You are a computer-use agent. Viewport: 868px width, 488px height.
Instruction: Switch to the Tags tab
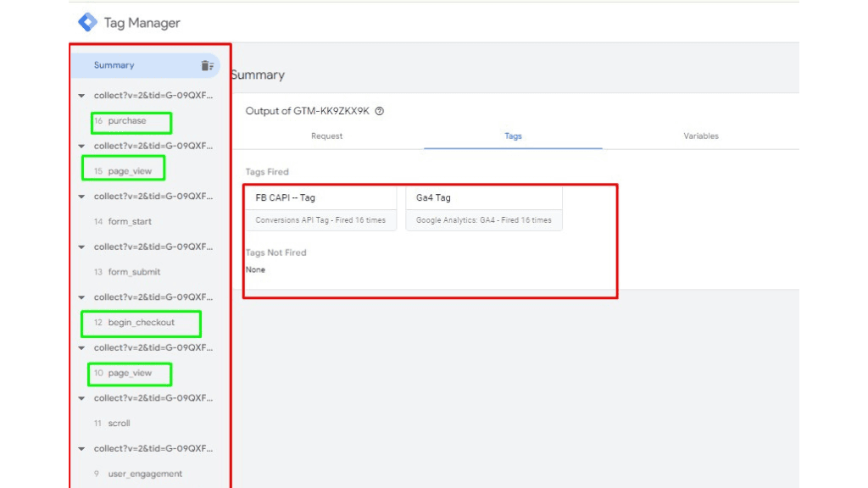pyautogui.click(x=513, y=136)
